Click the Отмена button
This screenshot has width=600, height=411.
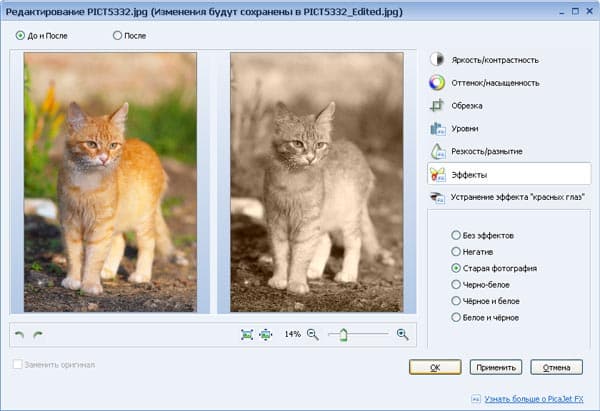(556, 367)
